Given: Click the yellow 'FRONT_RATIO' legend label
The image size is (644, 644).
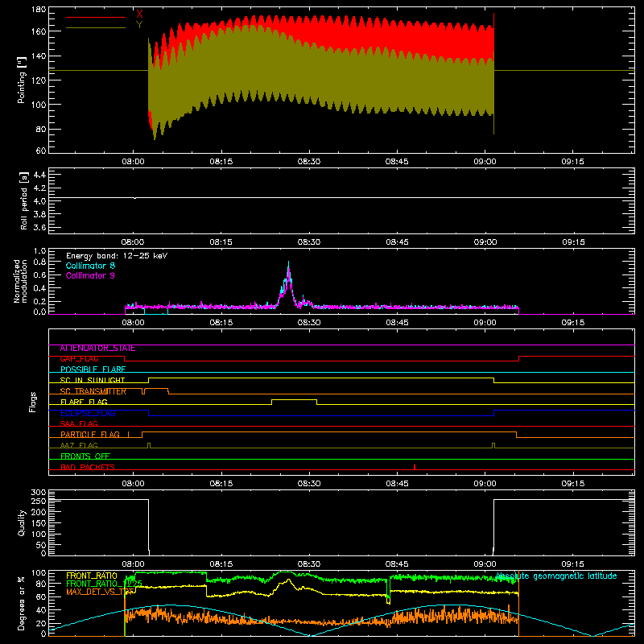Looking at the screenshot, I should click(x=92, y=576).
